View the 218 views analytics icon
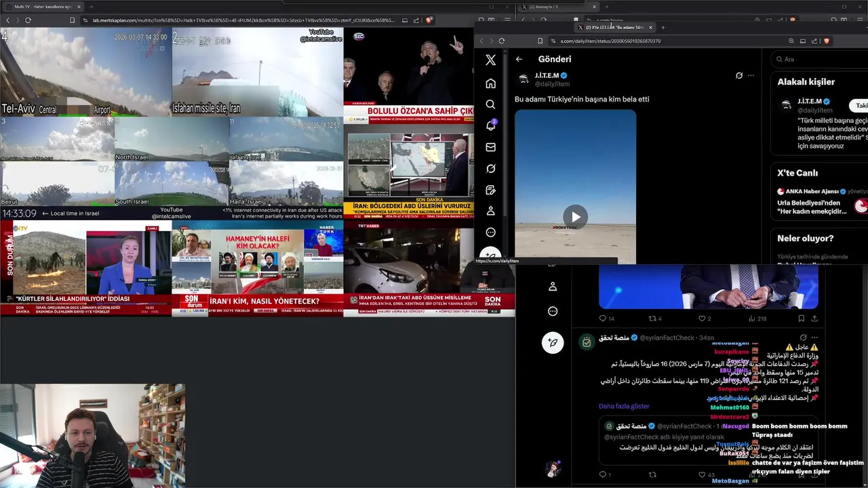 (x=753, y=319)
